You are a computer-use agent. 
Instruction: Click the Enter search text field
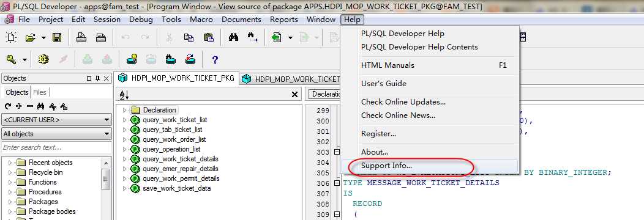pyautogui.click(x=57, y=147)
